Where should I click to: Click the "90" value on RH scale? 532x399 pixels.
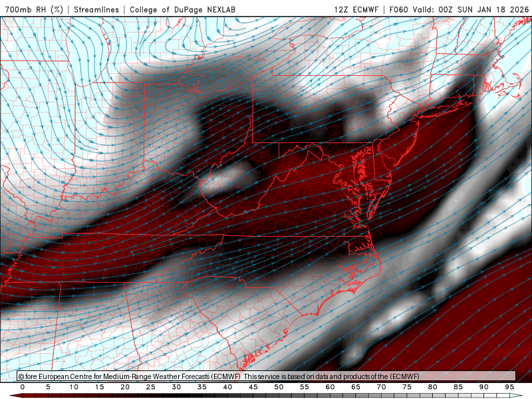click(484, 387)
